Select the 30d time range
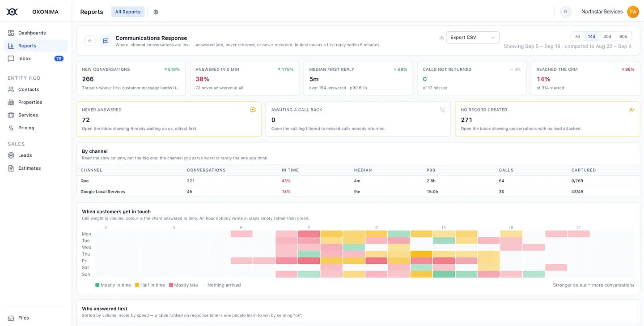 [607, 37]
